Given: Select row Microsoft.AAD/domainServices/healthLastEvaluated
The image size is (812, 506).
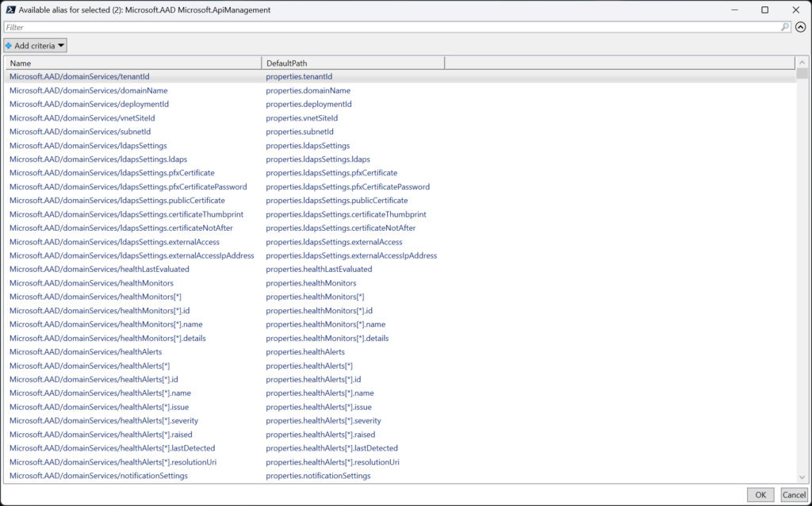Looking at the screenshot, I should pyautogui.click(x=400, y=270).
